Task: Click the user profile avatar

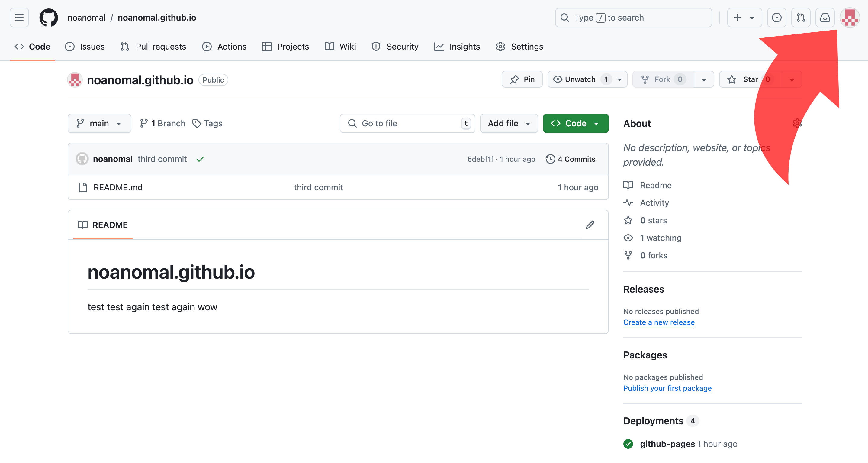Action: (x=850, y=18)
